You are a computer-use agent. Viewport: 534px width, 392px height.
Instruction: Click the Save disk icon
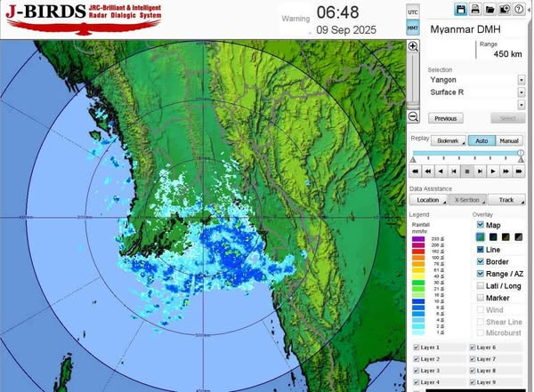[x=461, y=9]
